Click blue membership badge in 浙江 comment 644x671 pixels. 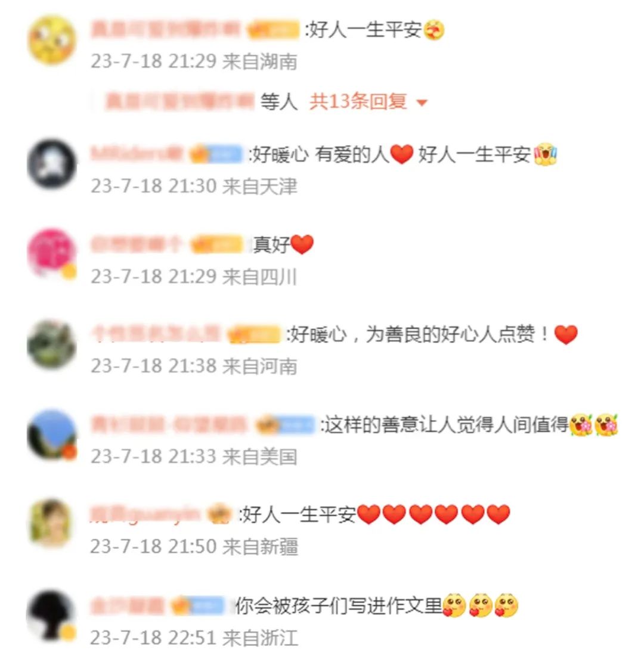pos(198,605)
